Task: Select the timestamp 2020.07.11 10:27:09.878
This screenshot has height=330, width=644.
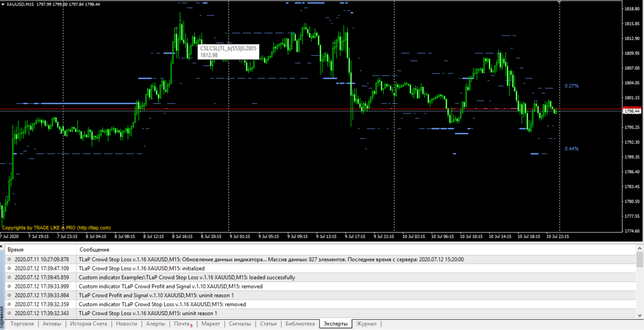Action: (42, 259)
